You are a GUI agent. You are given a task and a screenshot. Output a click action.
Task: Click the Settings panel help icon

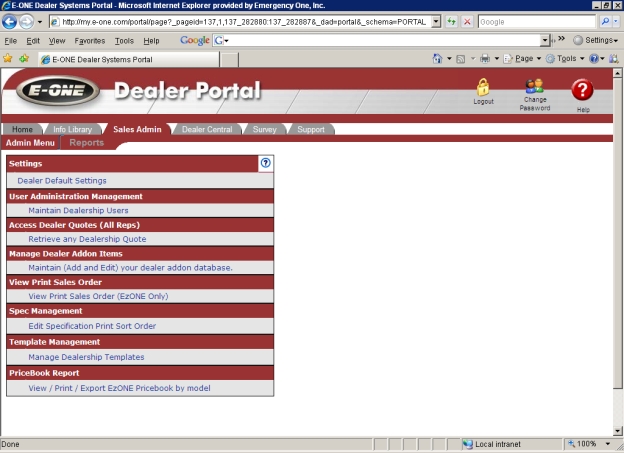tap(265, 163)
